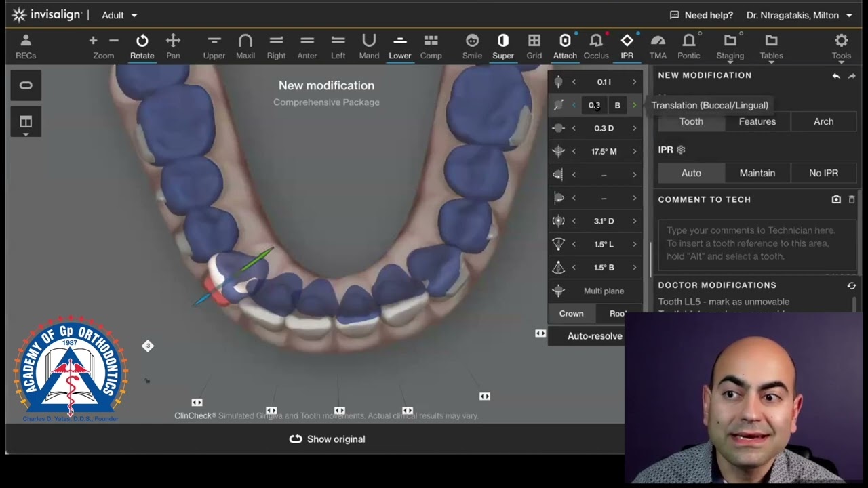
Task: Open Dr. Ntragatakis account dropdown
Action: pos(800,15)
